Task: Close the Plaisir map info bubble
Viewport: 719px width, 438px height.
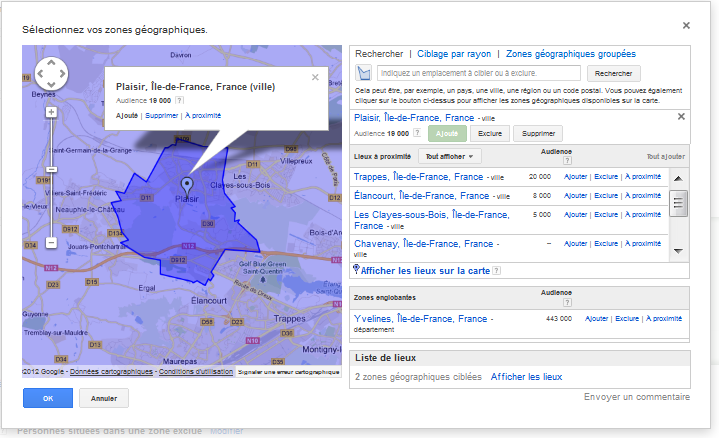Action: point(315,77)
